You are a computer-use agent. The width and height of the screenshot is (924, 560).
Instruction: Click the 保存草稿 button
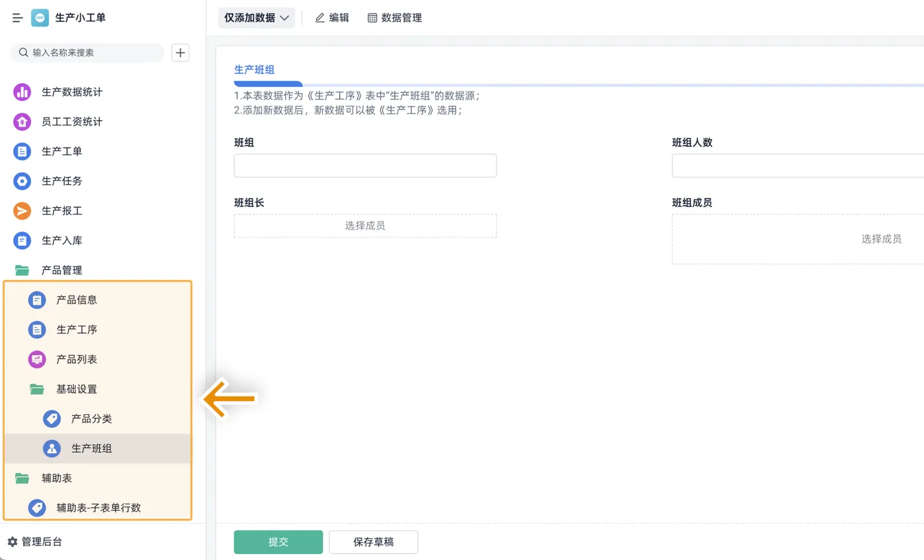pyautogui.click(x=374, y=542)
